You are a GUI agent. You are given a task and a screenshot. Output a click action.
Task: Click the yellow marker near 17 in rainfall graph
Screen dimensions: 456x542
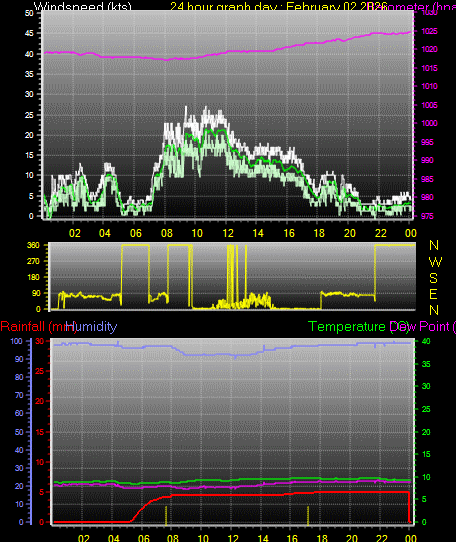click(x=308, y=515)
